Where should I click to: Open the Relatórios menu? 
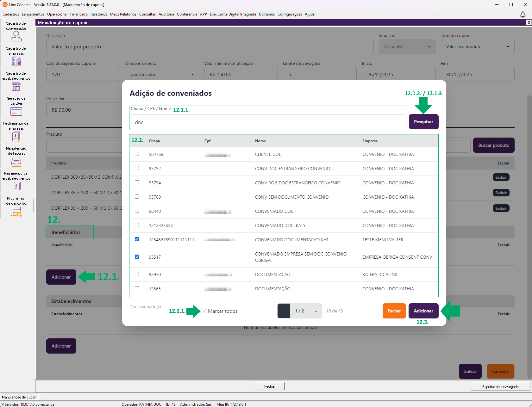point(99,14)
